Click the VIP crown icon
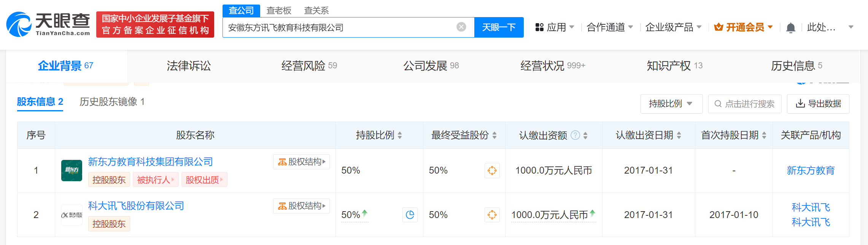 [719, 27]
